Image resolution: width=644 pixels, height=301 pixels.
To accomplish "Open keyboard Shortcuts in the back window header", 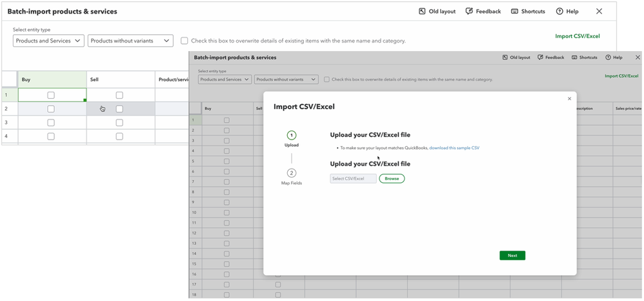I will 528,12.
